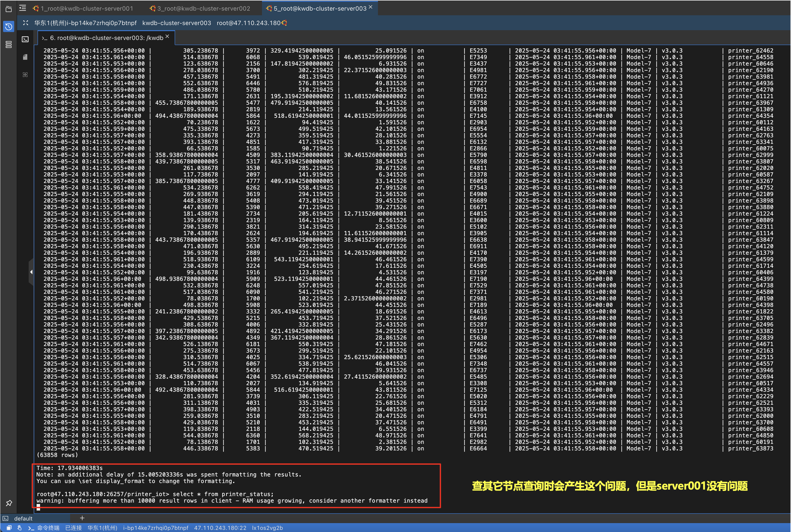Viewport: 791px width, 532px height.
Task: Collapse the tab list with menu icon
Action: (x=23, y=8)
